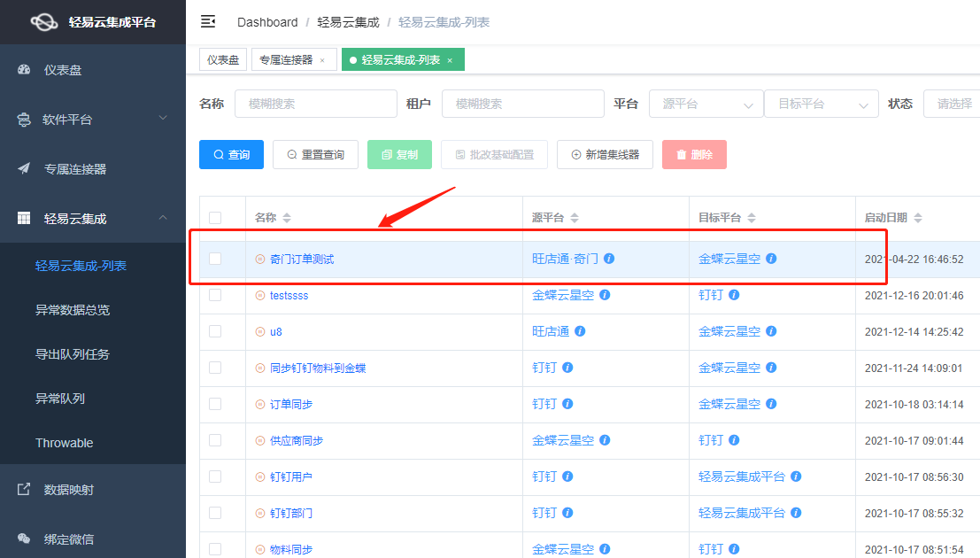Click the 绑定微信 WeChat icon
Screen dimensions: 980x558
click(x=24, y=539)
